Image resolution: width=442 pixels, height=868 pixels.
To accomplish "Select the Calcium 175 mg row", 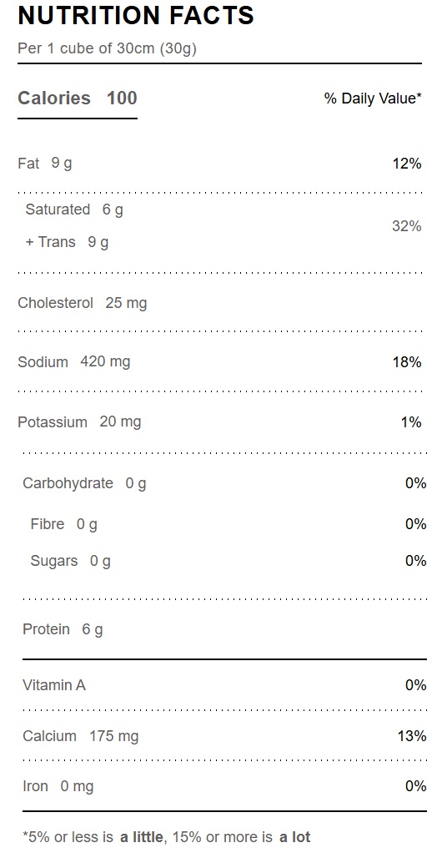I will (224, 736).
